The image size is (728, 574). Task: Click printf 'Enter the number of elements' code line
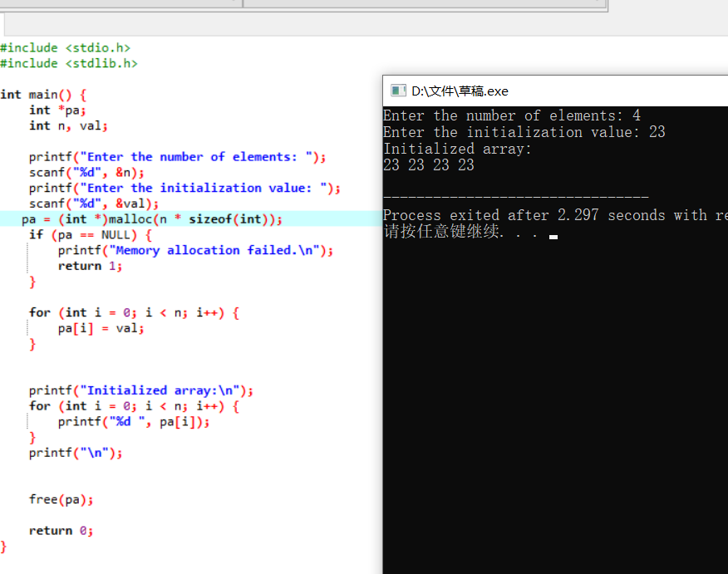click(177, 157)
